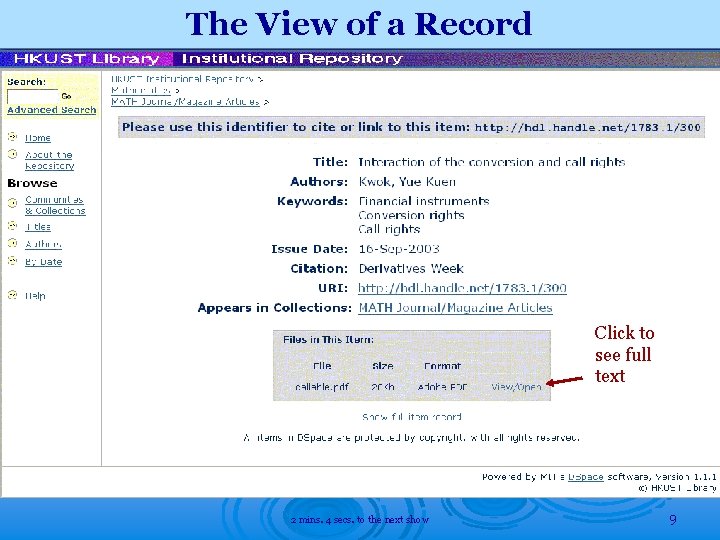Click the Institutional Repository banner title
This screenshot has height=540, width=720.
coord(292,59)
